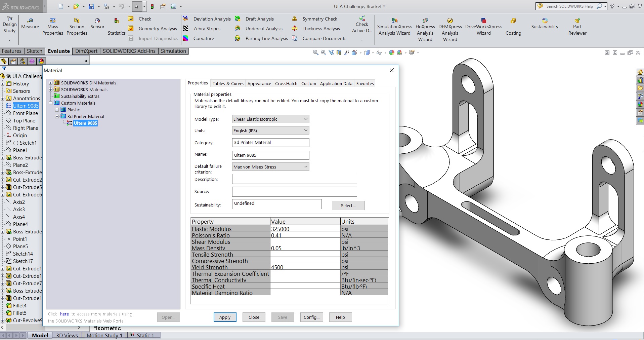Toggle Geometry Analysis
The height and width of the screenshot is (340, 644).
click(153, 29)
